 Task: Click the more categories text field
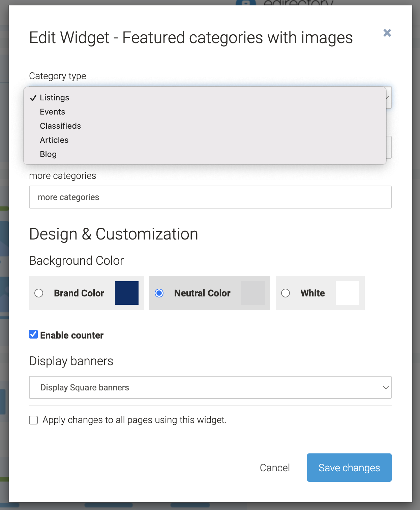click(x=210, y=197)
